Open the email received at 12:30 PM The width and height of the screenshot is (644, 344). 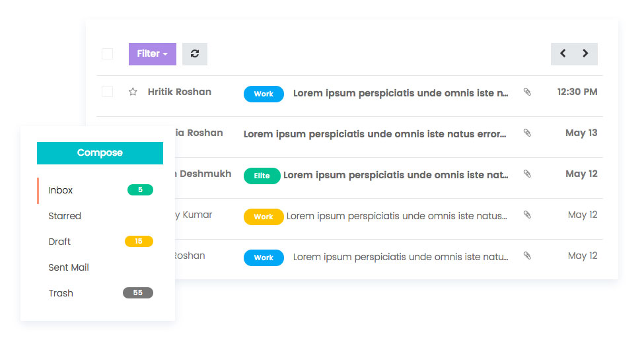[x=400, y=93]
